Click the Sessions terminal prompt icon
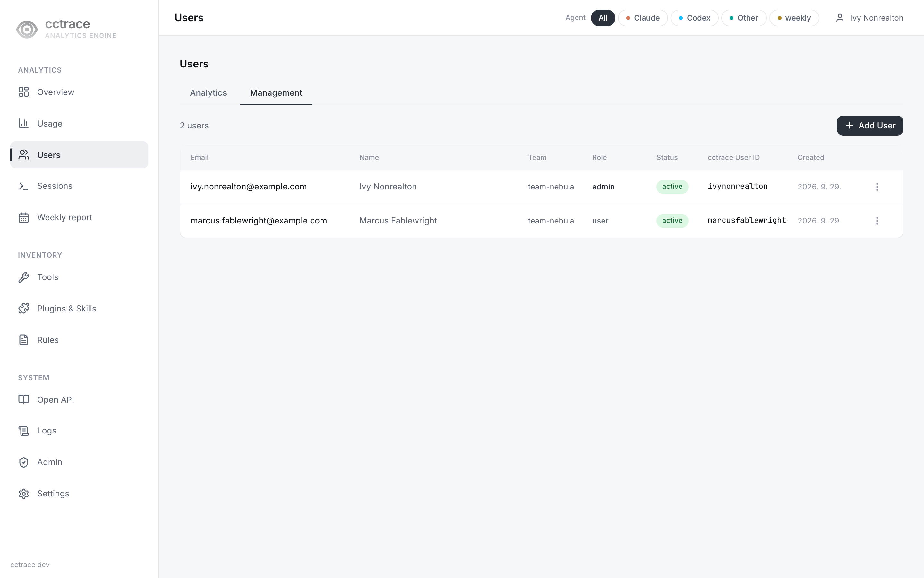The height and width of the screenshot is (578, 924). pyautogui.click(x=24, y=186)
